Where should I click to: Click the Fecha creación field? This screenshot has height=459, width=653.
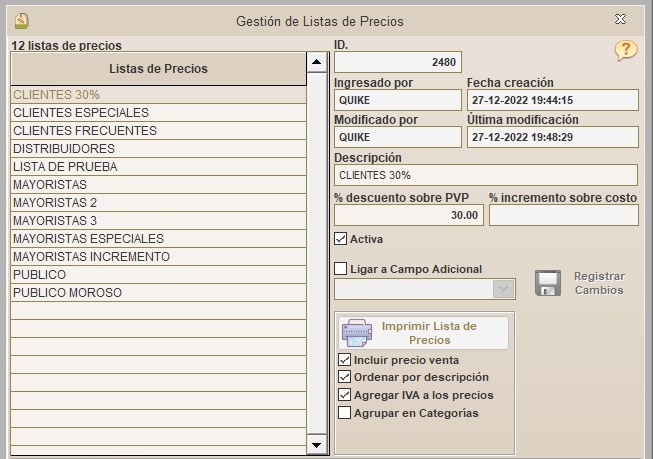pos(553,100)
